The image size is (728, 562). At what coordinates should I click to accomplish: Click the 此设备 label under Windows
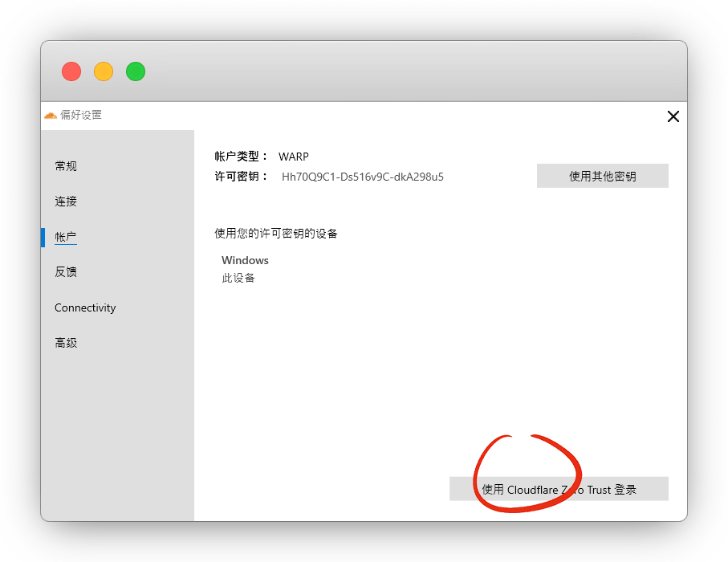click(x=238, y=278)
